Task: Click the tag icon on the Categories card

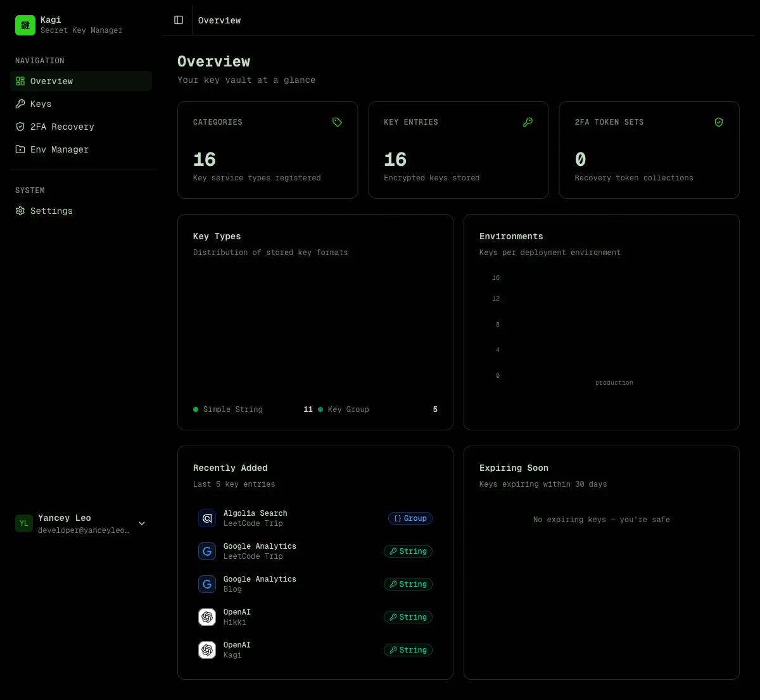Action: 337,122
